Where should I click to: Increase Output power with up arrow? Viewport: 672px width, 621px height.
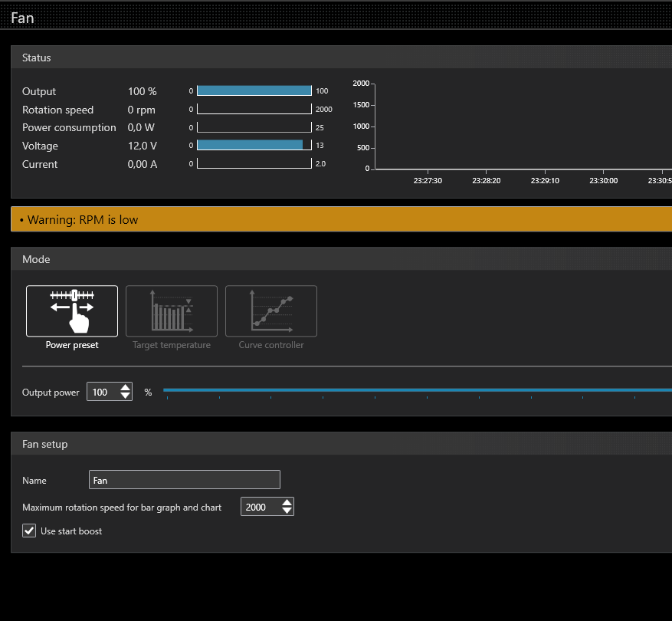coord(126,388)
